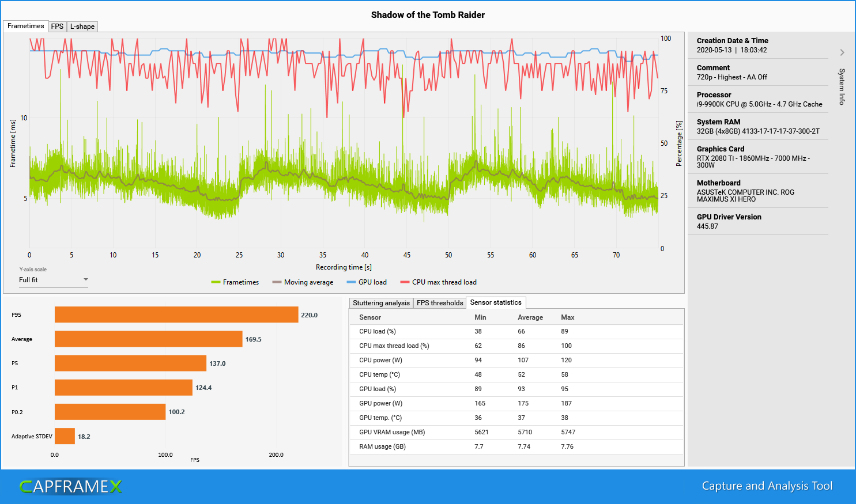Select the GPU load (%) row

pyautogui.click(x=516, y=389)
